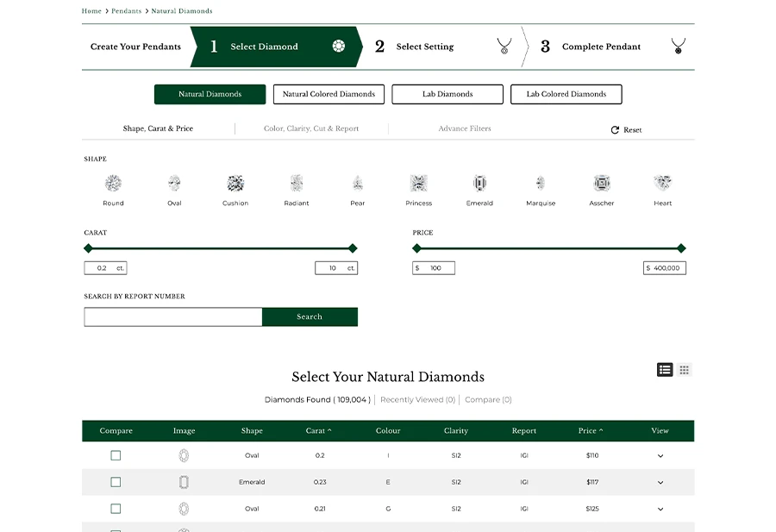
Task: Click the oval diamond image in $125 row
Action: tap(184, 509)
